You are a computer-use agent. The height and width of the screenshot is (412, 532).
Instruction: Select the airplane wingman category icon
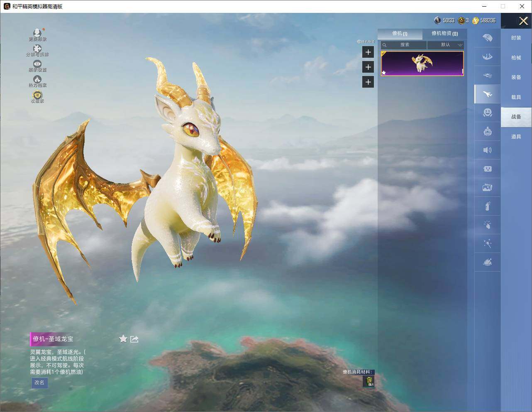tap(488, 94)
